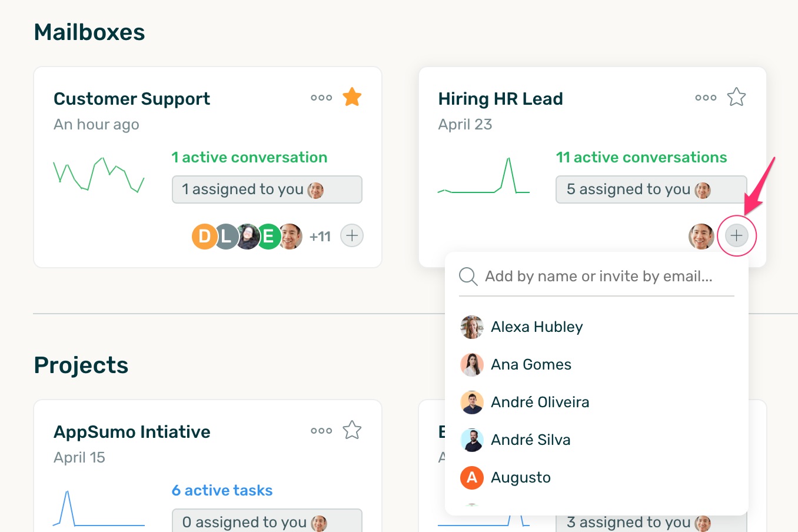Unstar the Customer Support mailbox
The height and width of the screenshot is (532, 798).
coord(352,97)
